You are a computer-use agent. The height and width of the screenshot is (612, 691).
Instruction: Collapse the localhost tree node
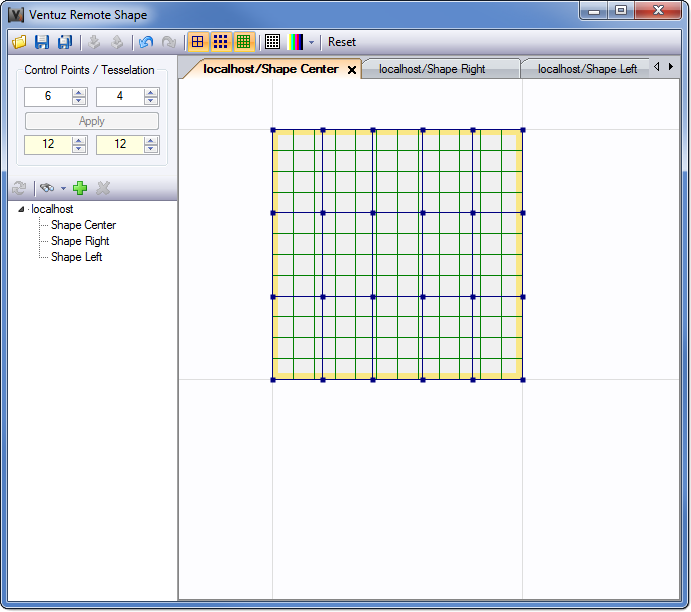(x=23, y=209)
